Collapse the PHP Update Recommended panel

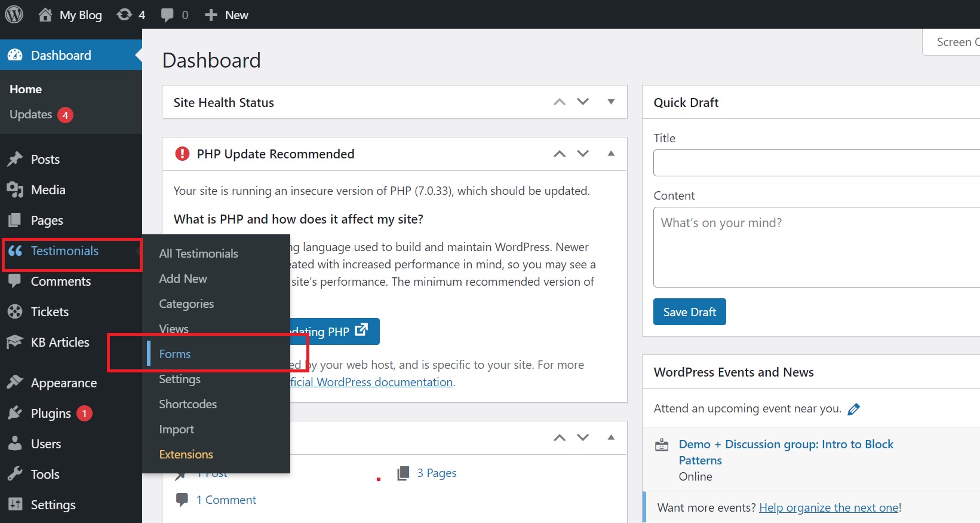point(611,154)
